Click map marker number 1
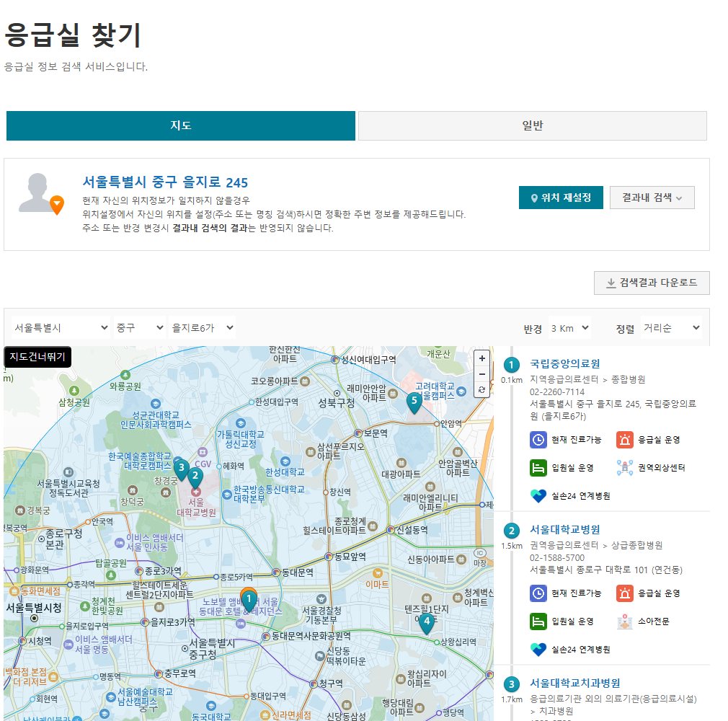728x721 pixels. coord(249,601)
